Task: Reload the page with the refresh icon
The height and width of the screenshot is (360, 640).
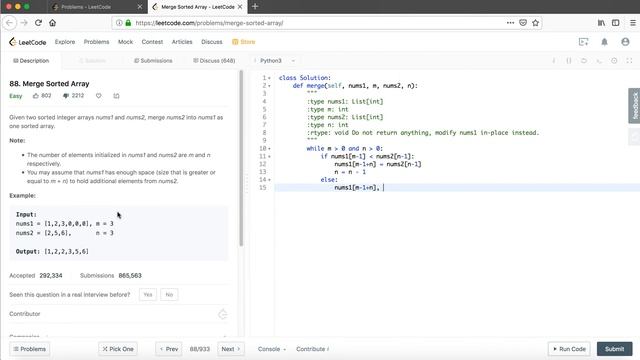Action: pos(38,23)
